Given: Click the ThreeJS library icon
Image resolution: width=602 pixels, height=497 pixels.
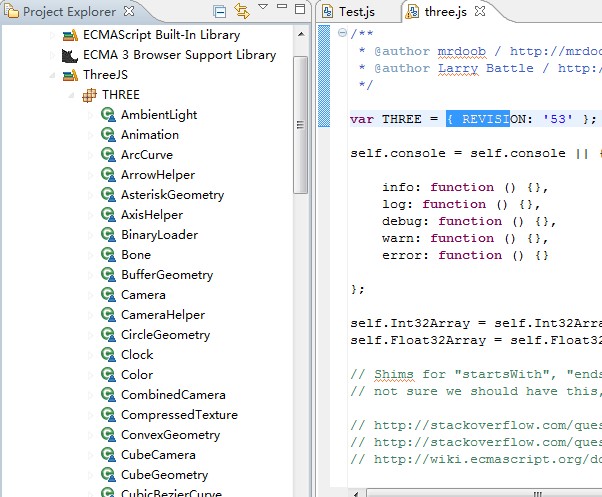Looking at the screenshot, I should click(70, 75).
